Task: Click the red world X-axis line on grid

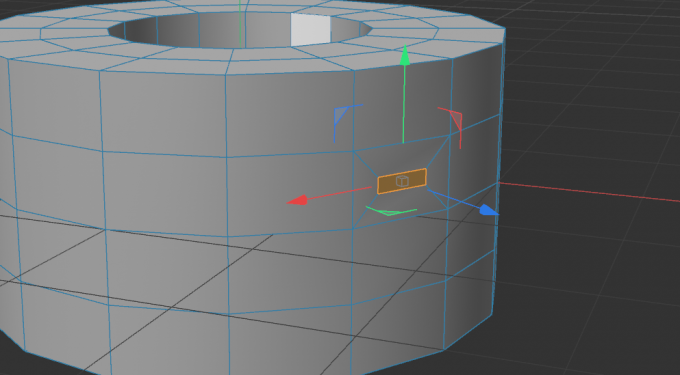Action: [x=589, y=192]
